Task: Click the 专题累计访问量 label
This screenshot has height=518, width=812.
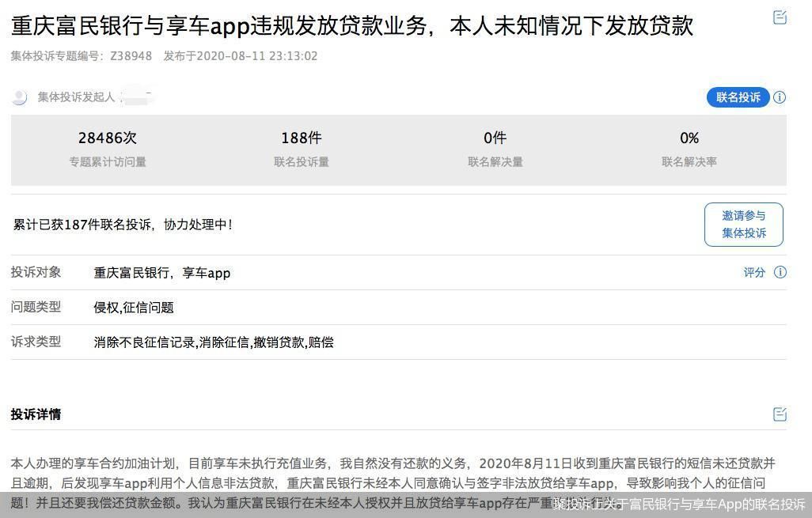Action: pyautogui.click(x=108, y=162)
